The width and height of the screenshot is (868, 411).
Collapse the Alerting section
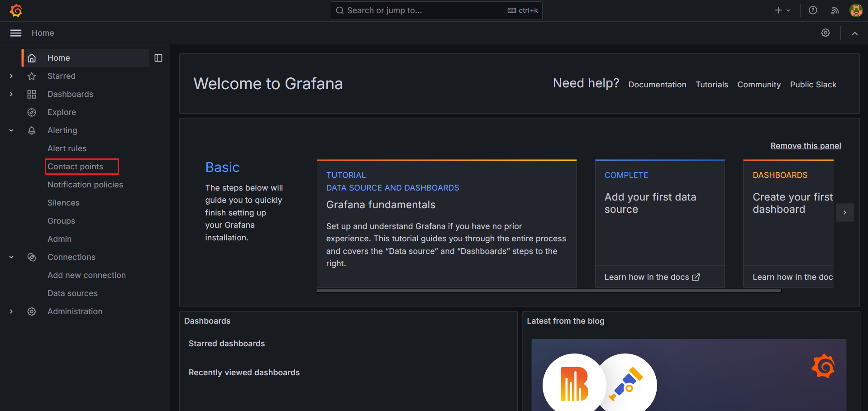pyautogui.click(x=11, y=130)
